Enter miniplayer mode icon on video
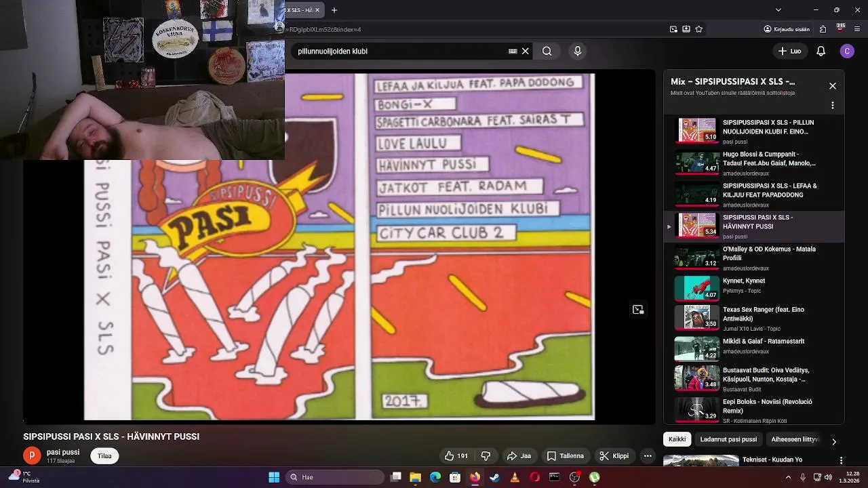This screenshot has height=488, width=868. pyautogui.click(x=638, y=310)
